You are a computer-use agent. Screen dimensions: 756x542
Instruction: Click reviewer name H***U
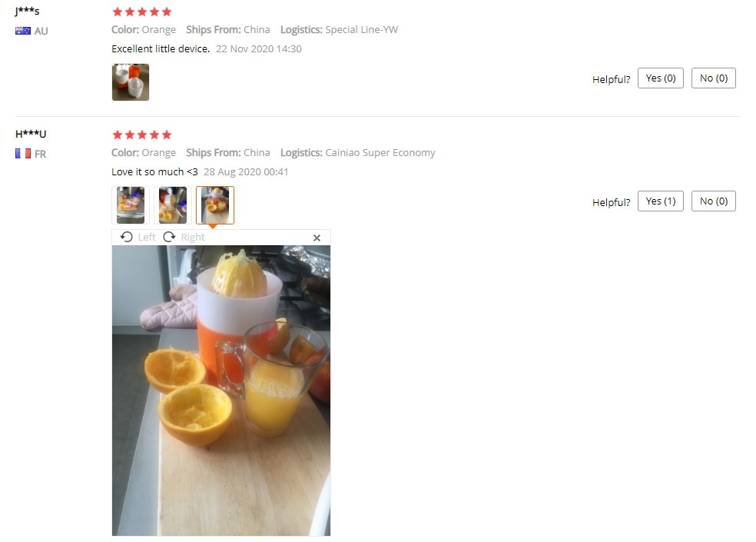tap(31, 134)
